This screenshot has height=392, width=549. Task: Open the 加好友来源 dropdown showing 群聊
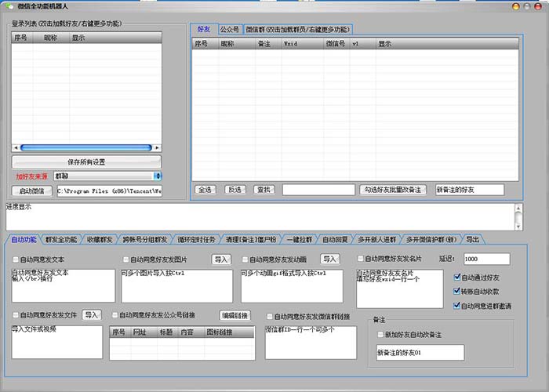pos(108,176)
